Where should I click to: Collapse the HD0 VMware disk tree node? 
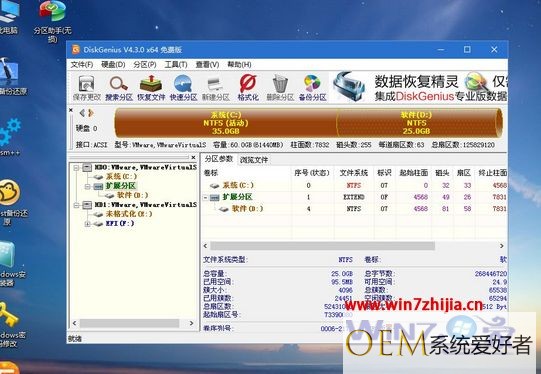click(76, 168)
